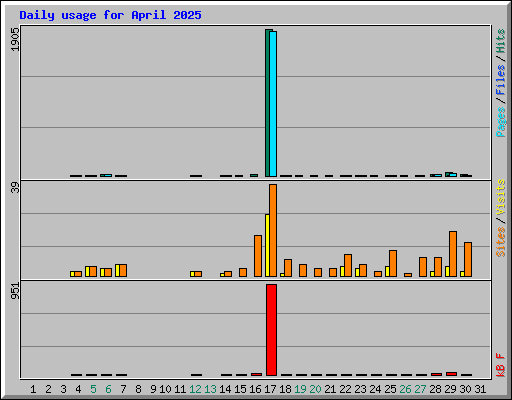This screenshot has height=400, width=512.
Task: Click the orange Sites bar for day 29
Action: tap(453, 254)
